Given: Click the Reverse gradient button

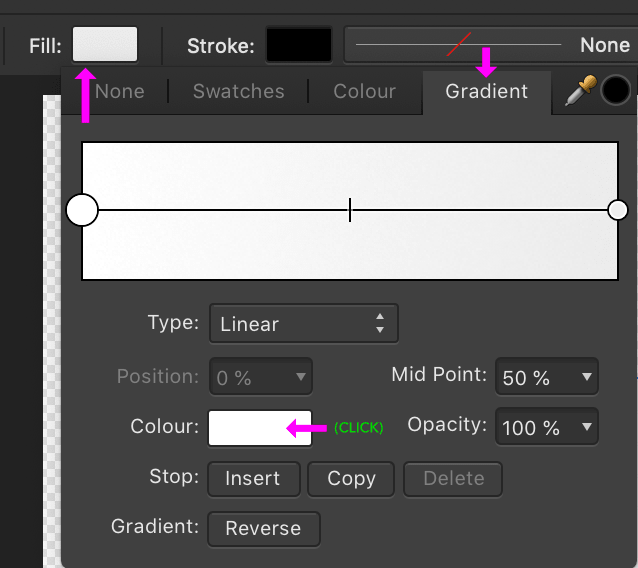Looking at the screenshot, I should [264, 529].
